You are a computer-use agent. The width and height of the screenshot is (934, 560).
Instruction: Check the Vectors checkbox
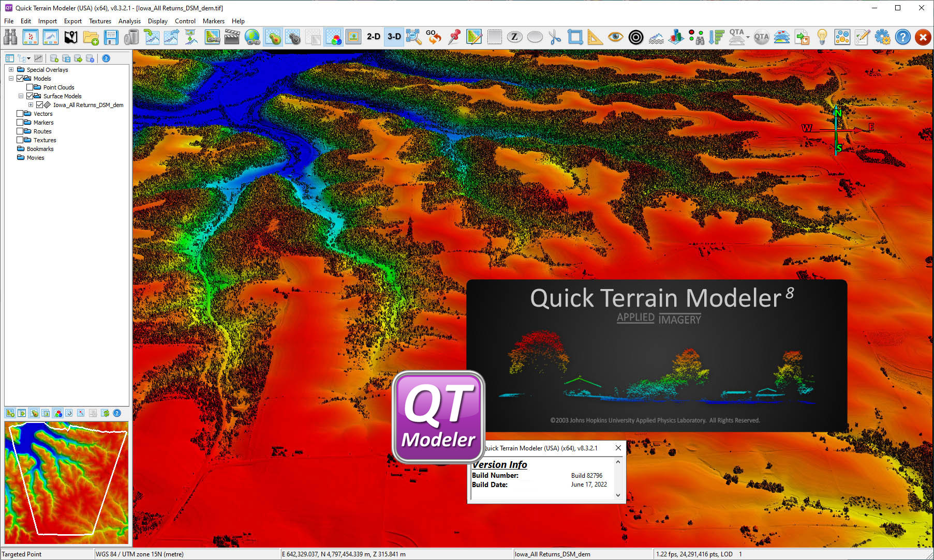pos(20,113)
